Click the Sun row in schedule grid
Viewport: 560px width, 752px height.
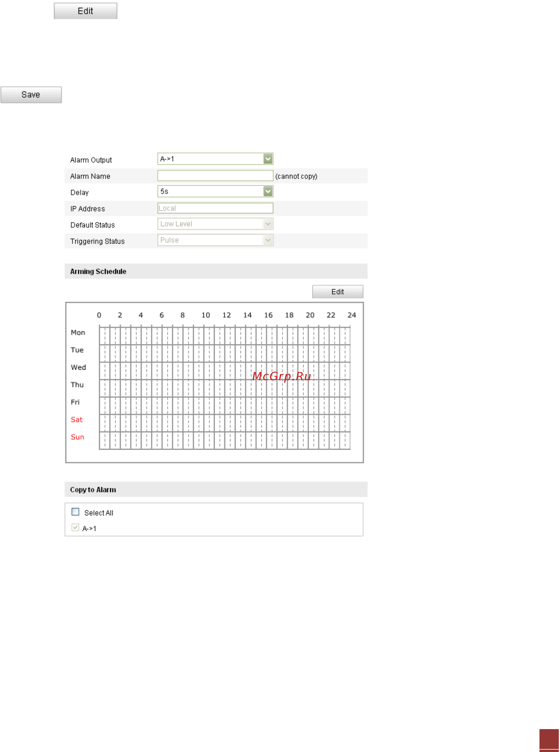click(225, 441)
